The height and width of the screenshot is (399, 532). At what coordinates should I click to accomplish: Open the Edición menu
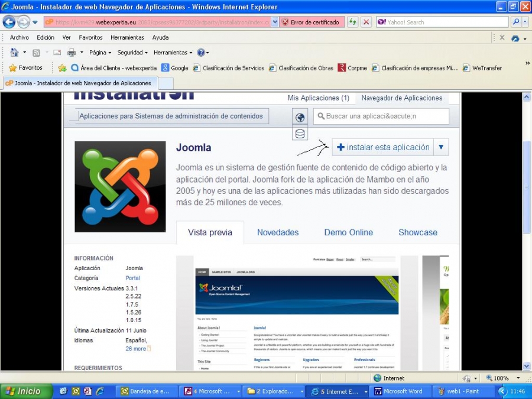(x=46, y=38)
